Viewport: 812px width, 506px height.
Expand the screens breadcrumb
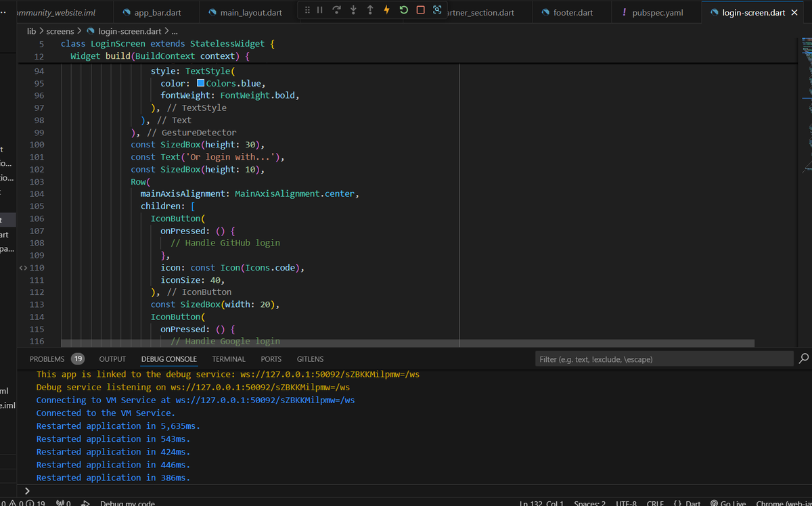click(60, 31)
